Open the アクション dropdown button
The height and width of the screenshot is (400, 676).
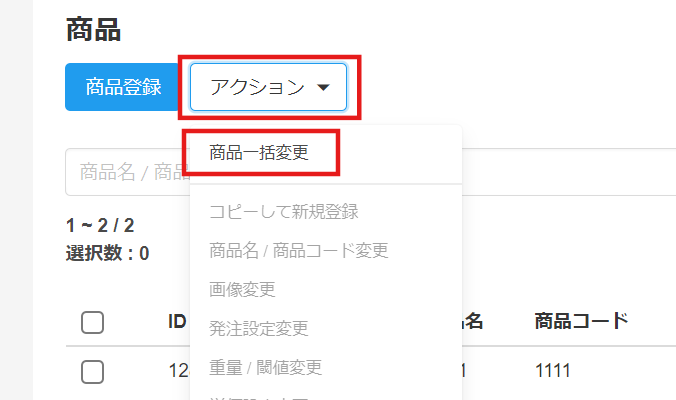coord(268,87)
